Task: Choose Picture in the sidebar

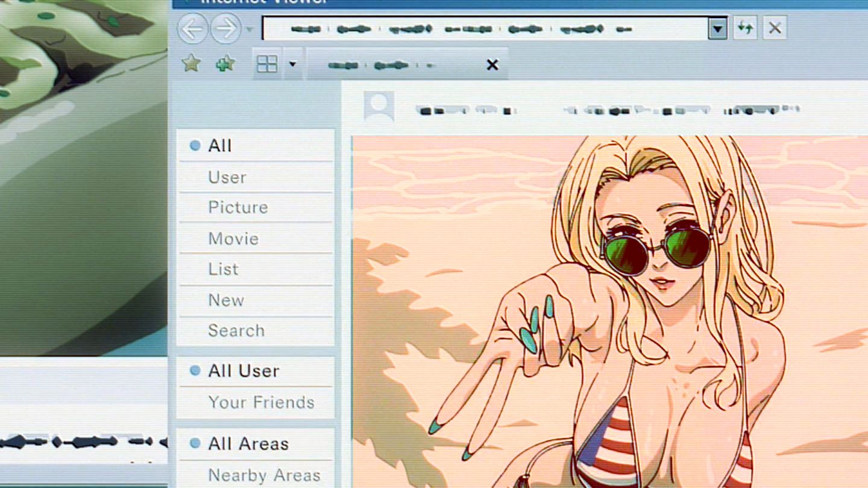Action: tap(237, 207)
